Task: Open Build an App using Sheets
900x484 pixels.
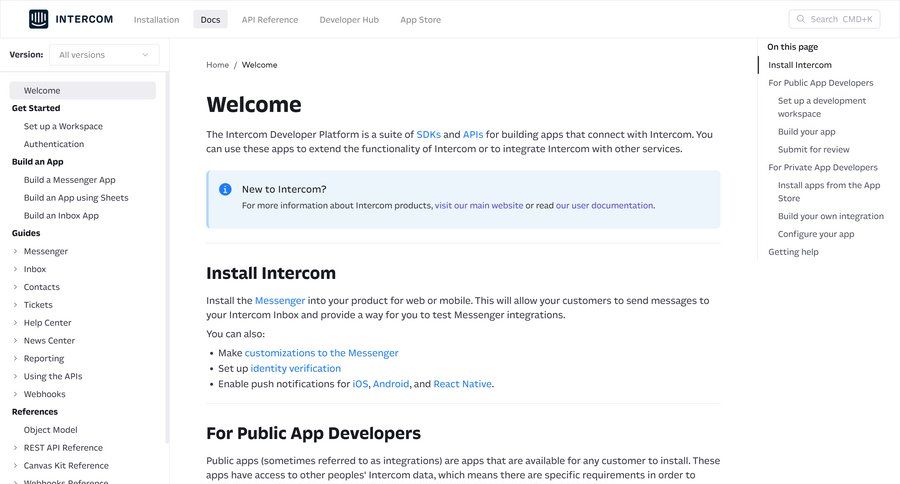Action: 76,198
